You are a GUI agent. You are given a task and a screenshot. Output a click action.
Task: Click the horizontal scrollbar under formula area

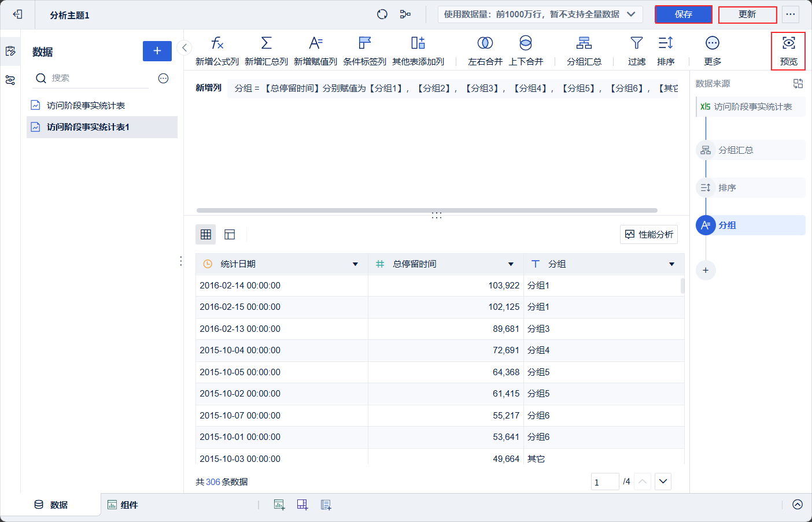point(427,210)
